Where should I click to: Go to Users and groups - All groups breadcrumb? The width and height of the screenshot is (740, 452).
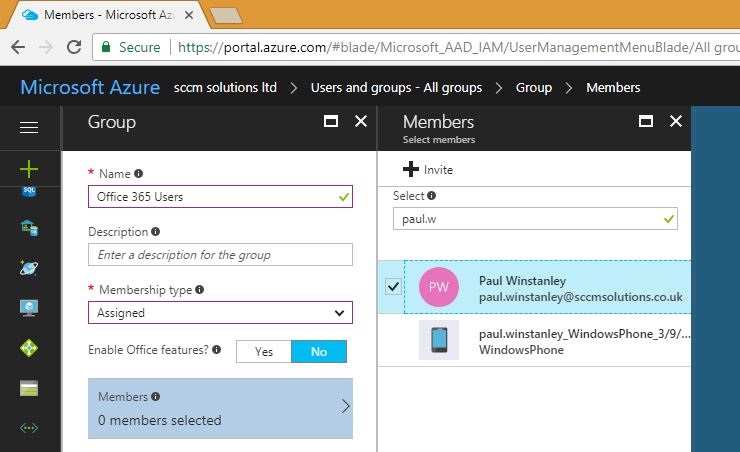396,88
